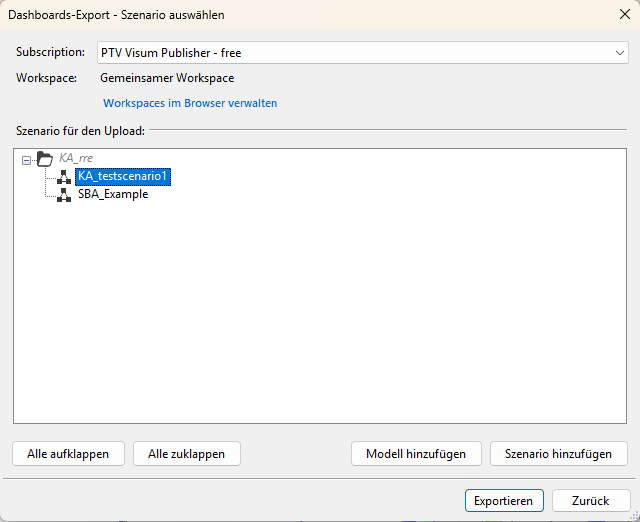
Task: Select the KA_testscenario1 scenario label
Action: [123, 176]
